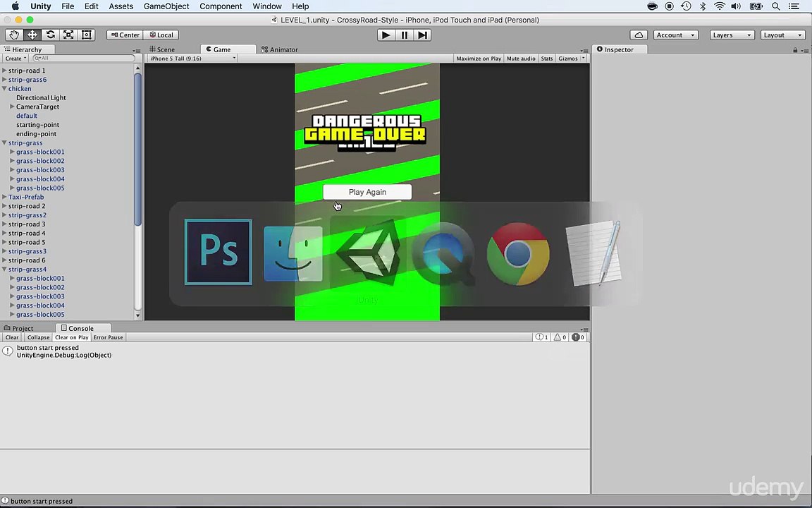Toggle the Inspector lock icon

795,50
